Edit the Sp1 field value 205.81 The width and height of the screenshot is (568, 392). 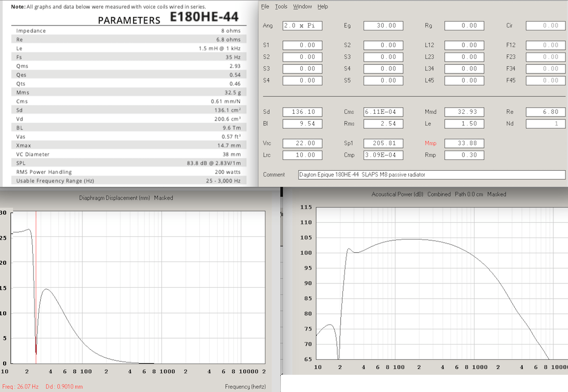coord(383,143)
